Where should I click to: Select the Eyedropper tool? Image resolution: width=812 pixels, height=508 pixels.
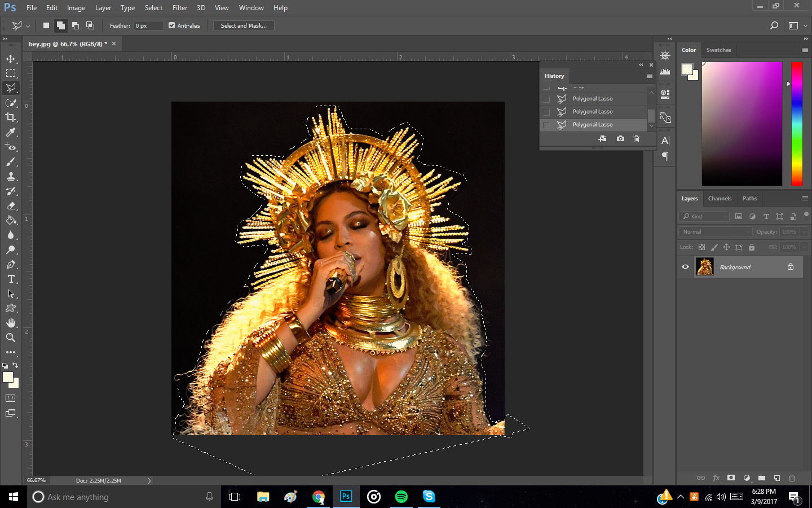(11, 132)
